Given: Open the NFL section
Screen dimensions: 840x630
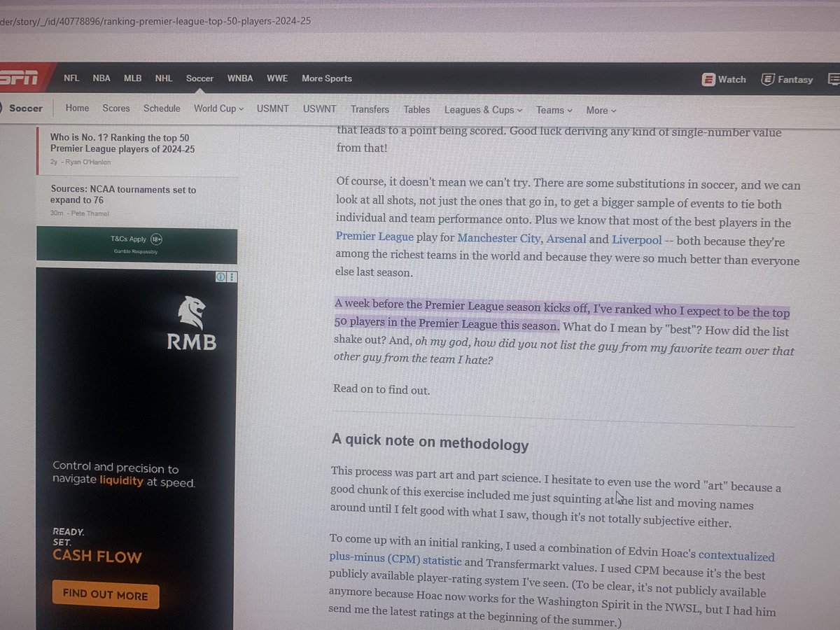Looking at the screenshot, I should [71, 78].
